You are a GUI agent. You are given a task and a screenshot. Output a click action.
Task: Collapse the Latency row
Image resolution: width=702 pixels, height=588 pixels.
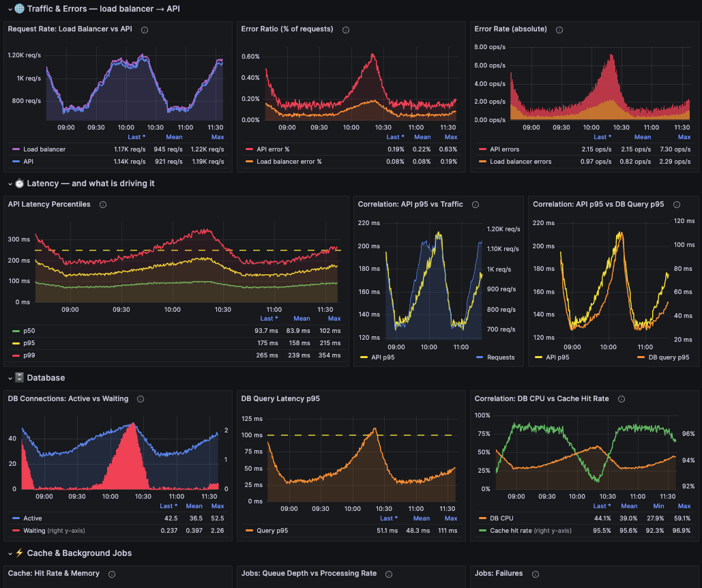click(10, 183)
